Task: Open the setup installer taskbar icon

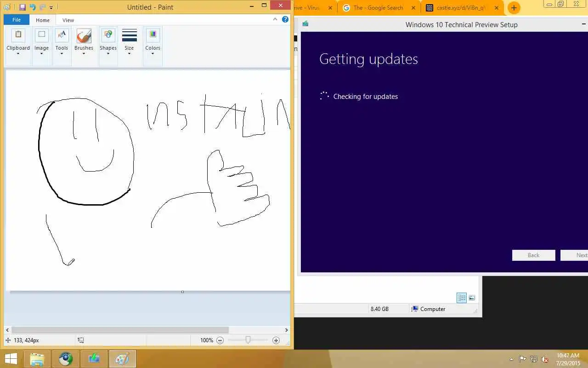Action: click(94, 359)
